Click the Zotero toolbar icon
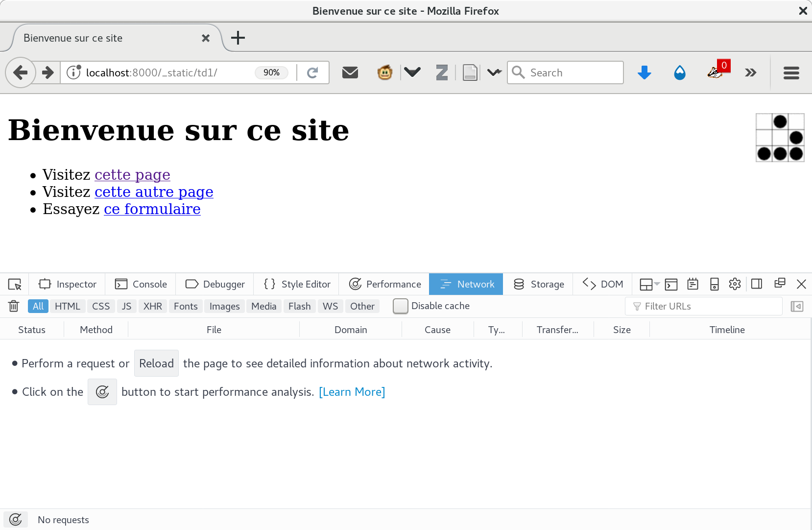This screenshot has height=530, width=812. click(442, 72)
